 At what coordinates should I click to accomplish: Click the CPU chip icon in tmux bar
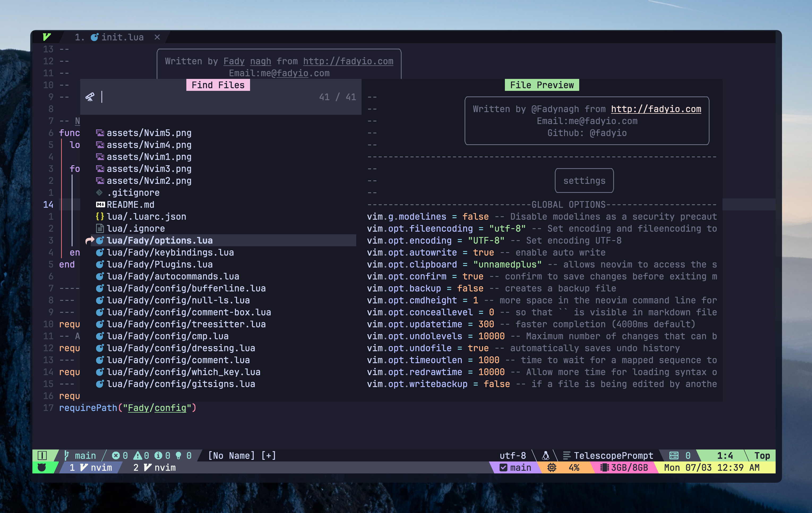click(552, 467)
